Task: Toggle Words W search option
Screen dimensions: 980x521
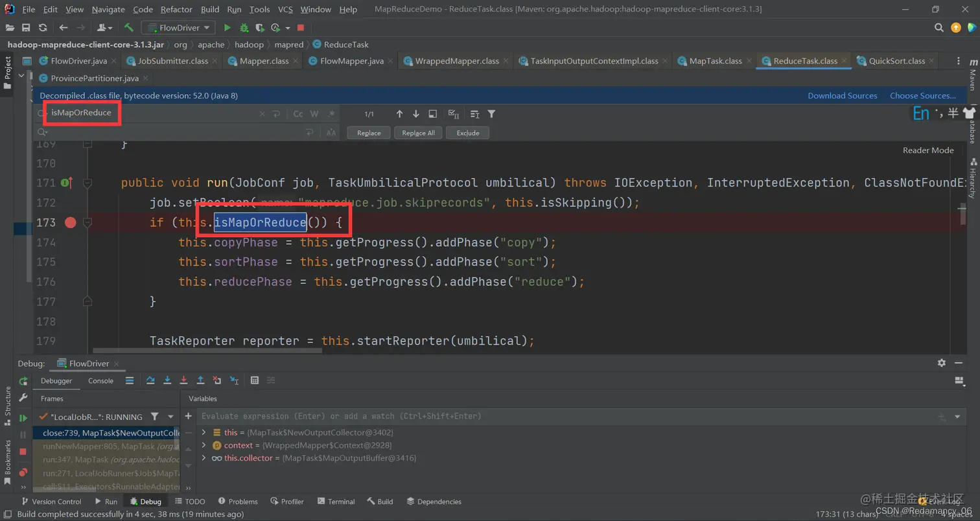Action: [314, 113]
